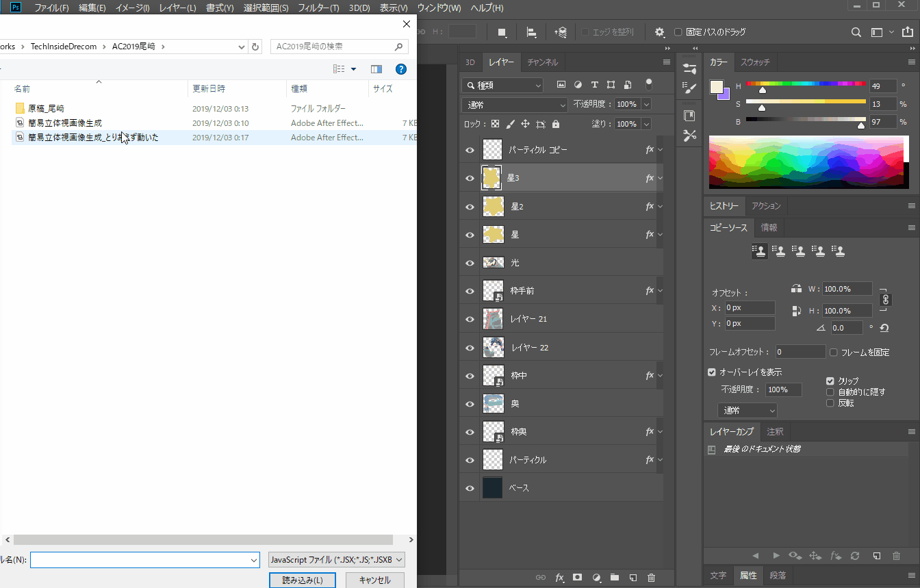Image resolution: width=920 pixels, height=588 pixels.
Task: Click the lock all padlock icon
Action: click(x=556, y=125)
